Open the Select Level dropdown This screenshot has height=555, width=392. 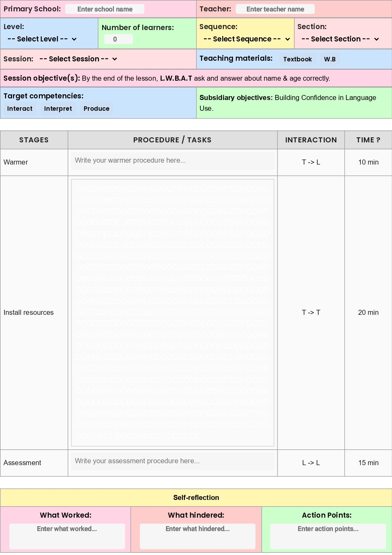tap(42, 39)
